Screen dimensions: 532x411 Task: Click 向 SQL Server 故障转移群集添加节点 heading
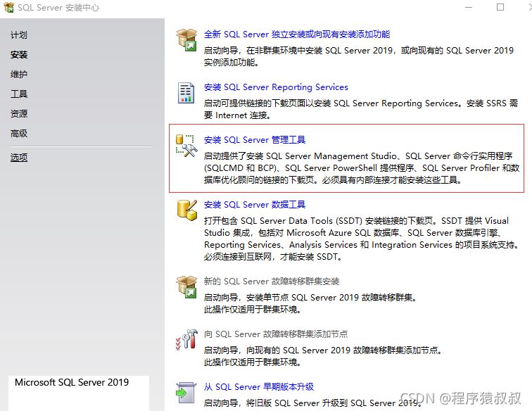276,334
